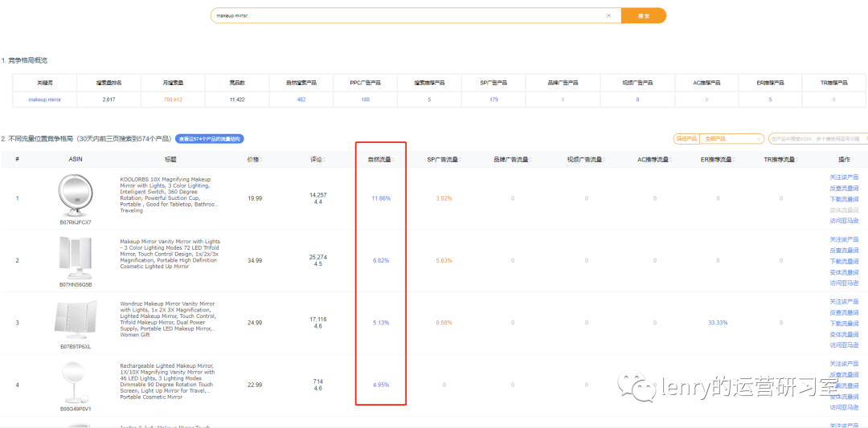Click 变体流量词 for Wondruz row
868x428 pixels.
tap(844, 334)
